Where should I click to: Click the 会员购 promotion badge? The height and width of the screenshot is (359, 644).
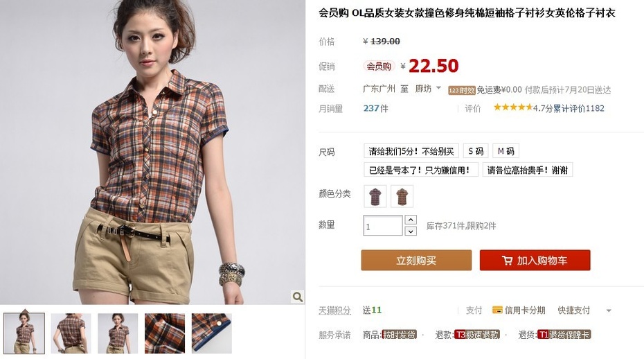tap(379, 67)
